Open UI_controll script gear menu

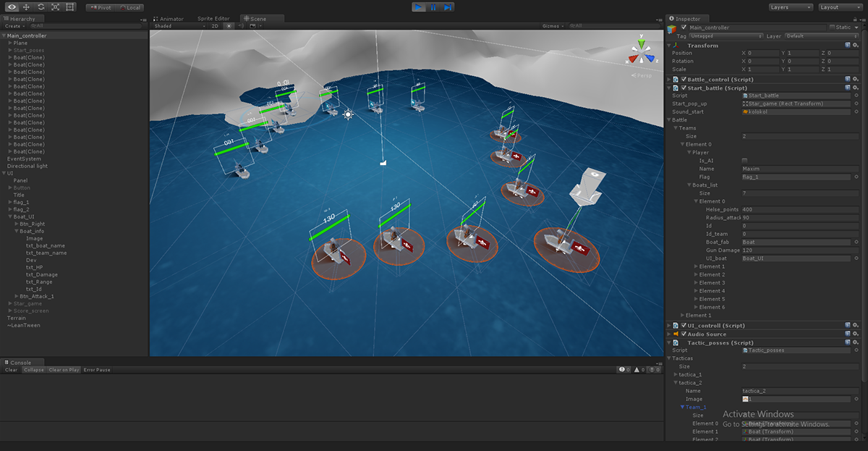click(x=856, y=326)
